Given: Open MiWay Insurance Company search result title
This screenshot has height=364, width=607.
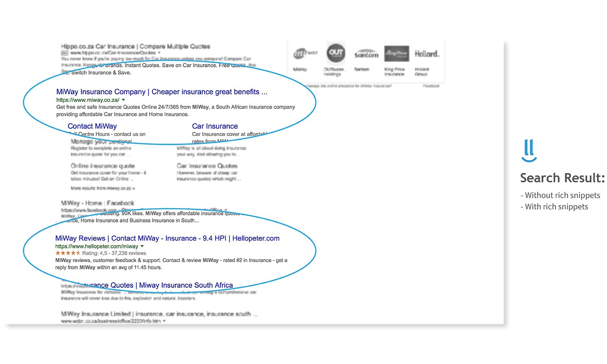Looking at the screenshot, I should [x=161, y=92].
